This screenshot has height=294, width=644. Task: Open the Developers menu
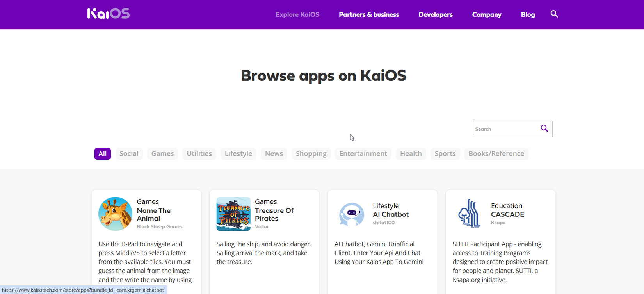coord(436,14)
